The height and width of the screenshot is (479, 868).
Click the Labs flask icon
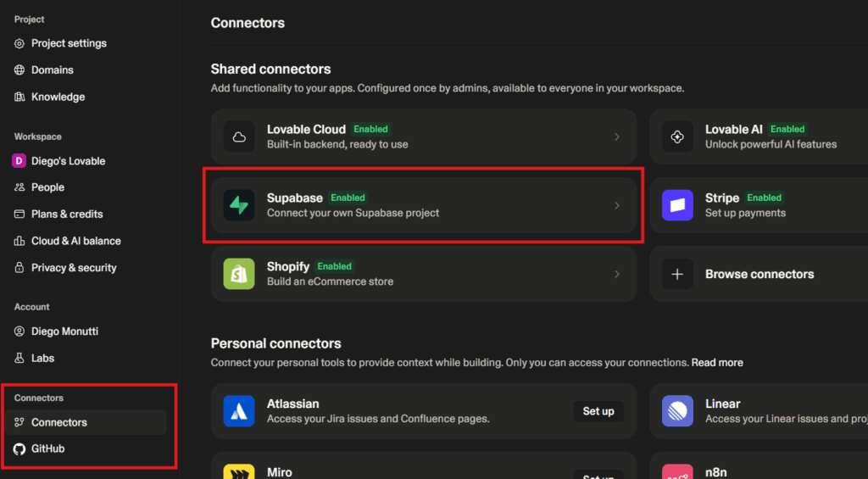point(19,358)
